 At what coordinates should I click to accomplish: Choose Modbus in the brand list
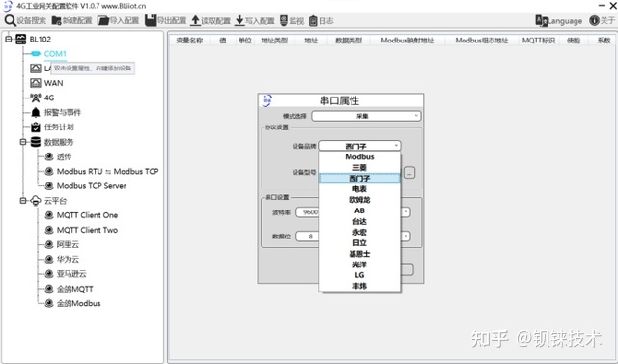(359, 156)
